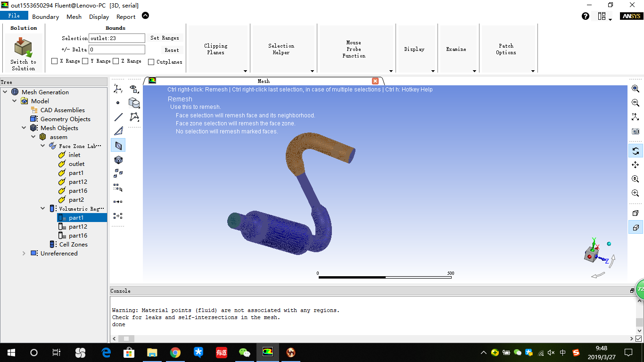The image size is (644, 362).
Task: Select the edge/line filter tool
Action: tap(118, 116)
